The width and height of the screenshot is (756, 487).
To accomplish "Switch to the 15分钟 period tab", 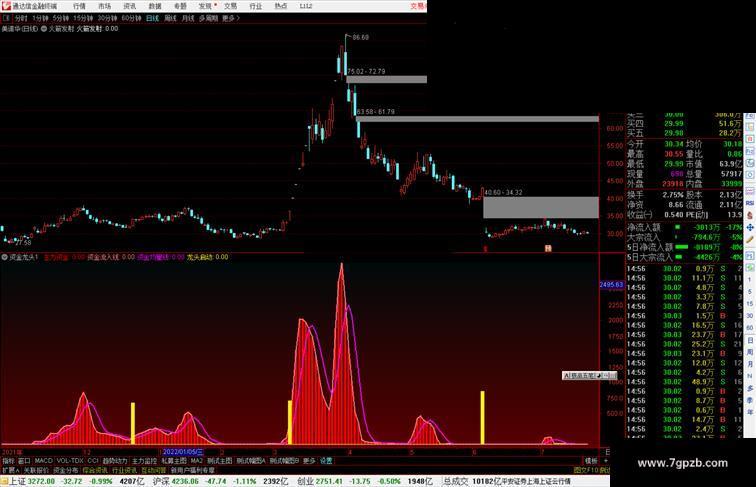I will point(83,18).
